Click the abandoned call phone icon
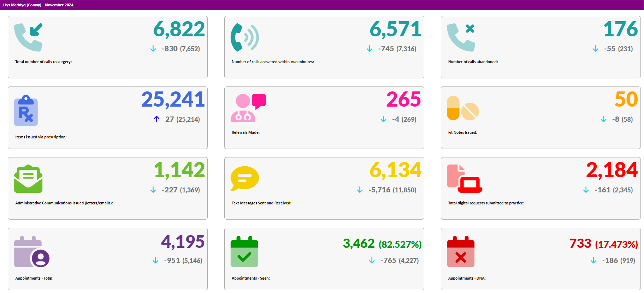The width and height of the screenshot is (644, 293). coord(461,37)
